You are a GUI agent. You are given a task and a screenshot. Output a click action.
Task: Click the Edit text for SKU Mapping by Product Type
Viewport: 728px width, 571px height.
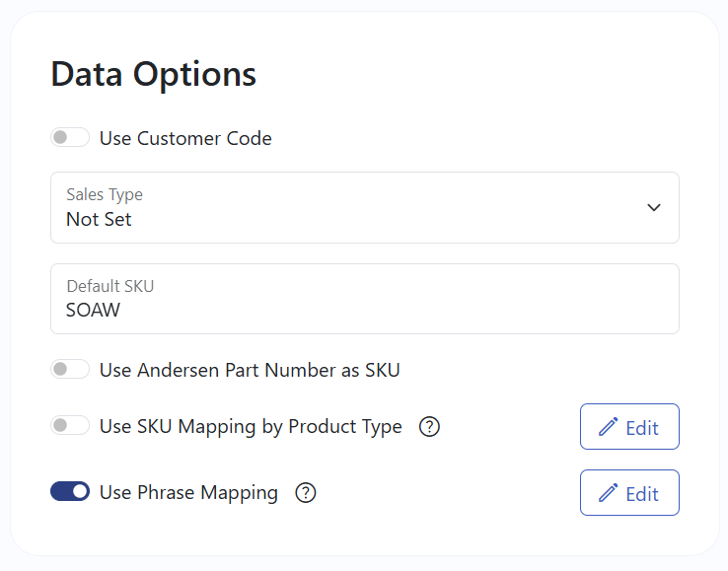click(642, 428)
